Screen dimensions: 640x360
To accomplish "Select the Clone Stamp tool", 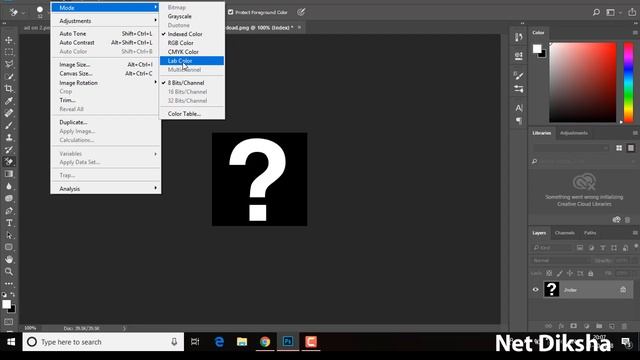I will click(9, 138).
